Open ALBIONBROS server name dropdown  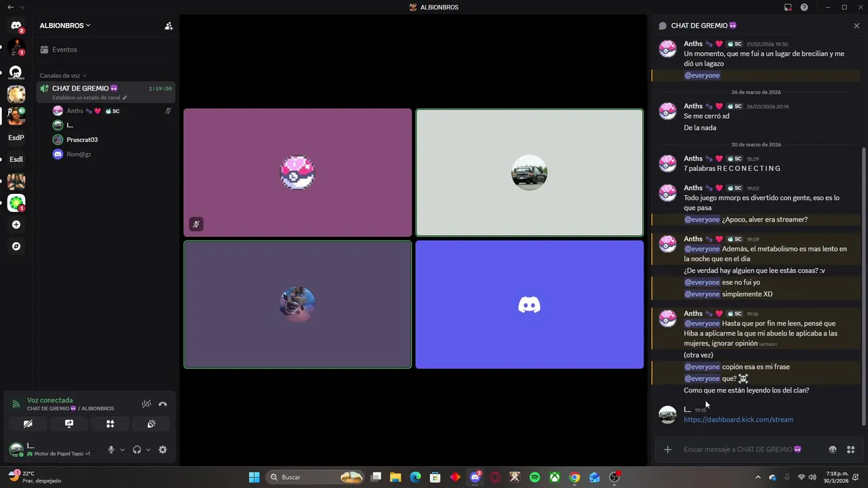click(65, 26)
